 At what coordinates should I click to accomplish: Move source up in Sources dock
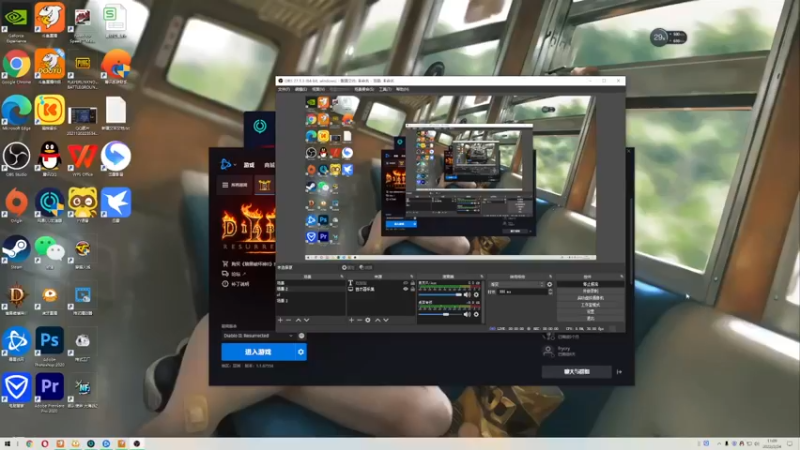point(378,320)
